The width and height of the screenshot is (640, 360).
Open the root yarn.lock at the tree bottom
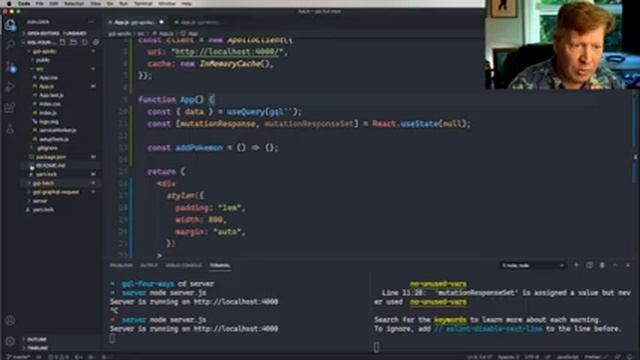point(60,209)
